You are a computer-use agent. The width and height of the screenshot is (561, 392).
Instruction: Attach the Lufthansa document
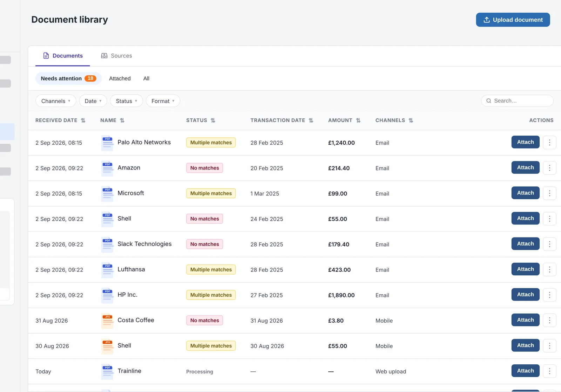point(525,269)
